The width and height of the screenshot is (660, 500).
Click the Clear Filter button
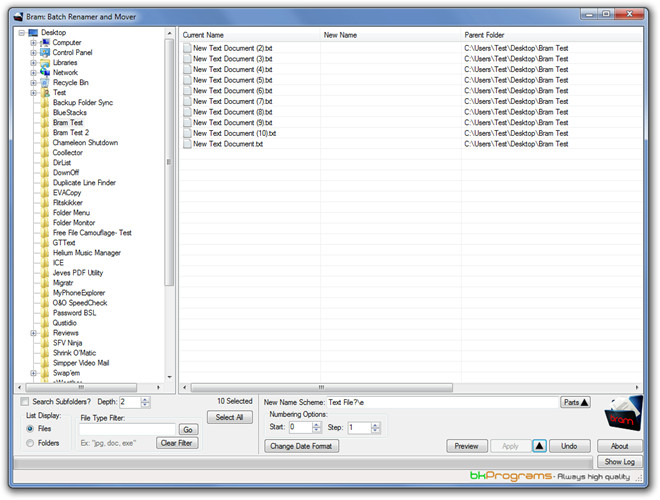[x=177, y=443]
